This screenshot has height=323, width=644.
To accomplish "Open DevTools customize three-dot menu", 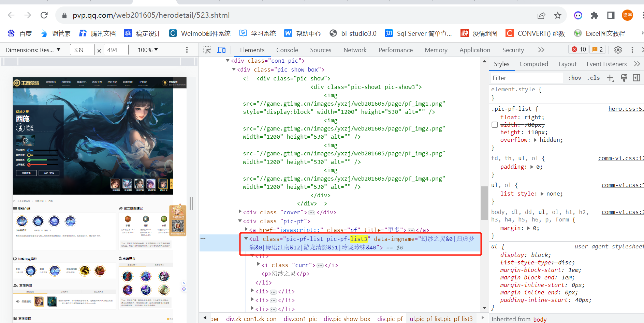I will tap(632, 50).
